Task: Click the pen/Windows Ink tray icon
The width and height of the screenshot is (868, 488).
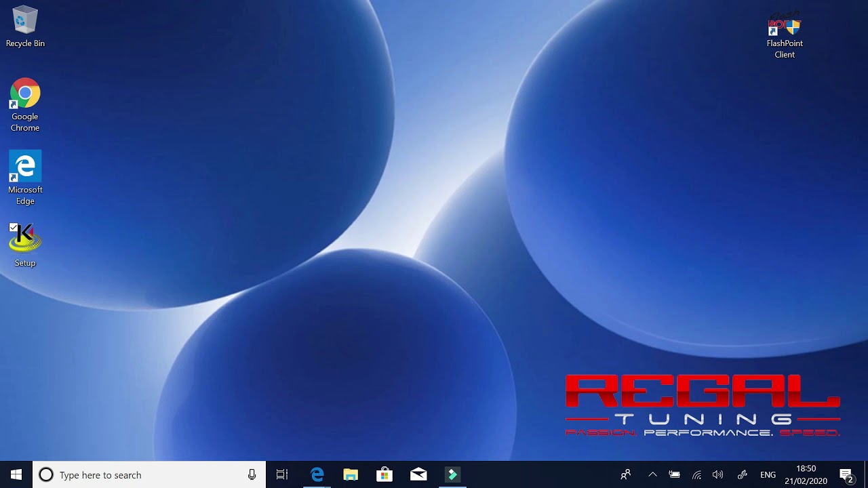Action: tap(742, 475)
